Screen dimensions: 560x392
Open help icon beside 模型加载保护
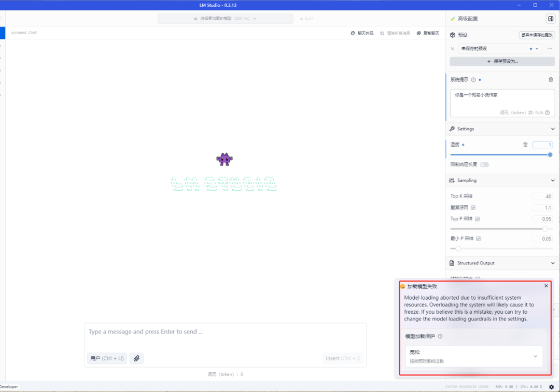(x=440, y=337)
